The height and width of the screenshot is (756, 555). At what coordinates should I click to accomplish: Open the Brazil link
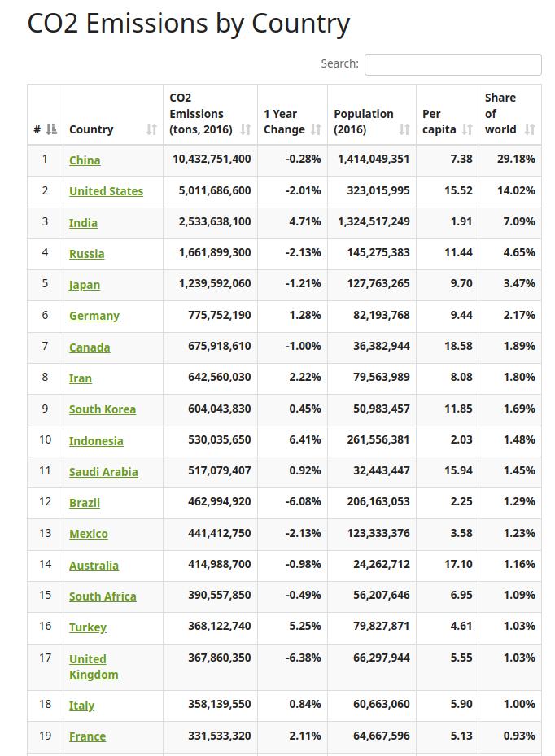click(85, 503)
